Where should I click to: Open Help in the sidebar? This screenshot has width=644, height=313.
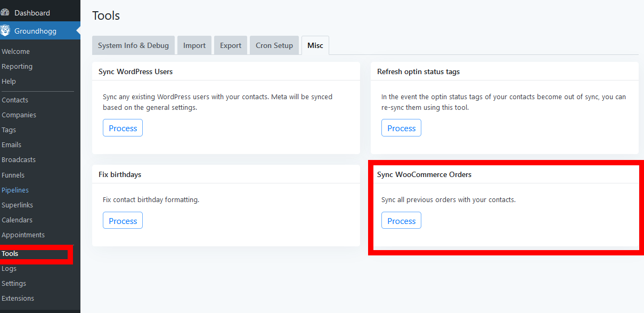click(x=9, y=82)
